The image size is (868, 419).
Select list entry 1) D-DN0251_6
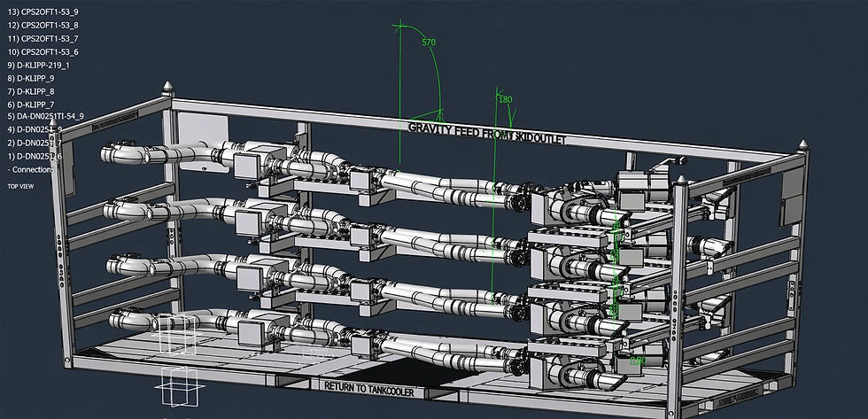pos(35,156)
